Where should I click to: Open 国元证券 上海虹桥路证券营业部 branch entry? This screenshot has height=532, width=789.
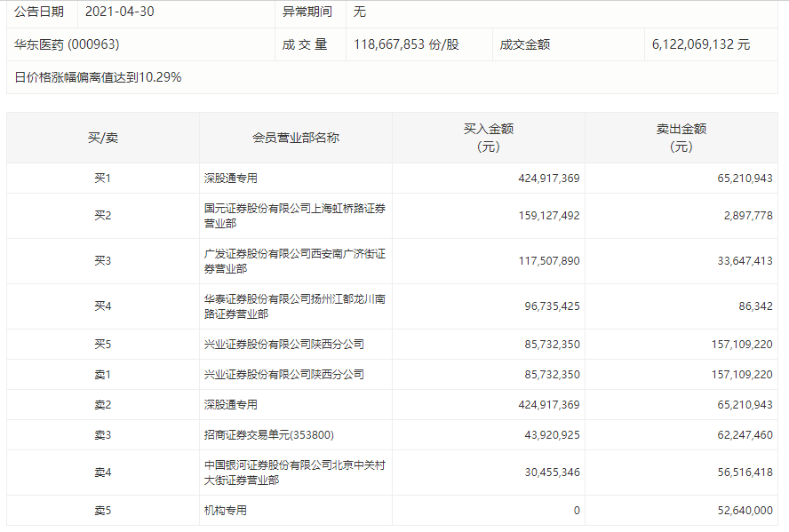[294, 216]
